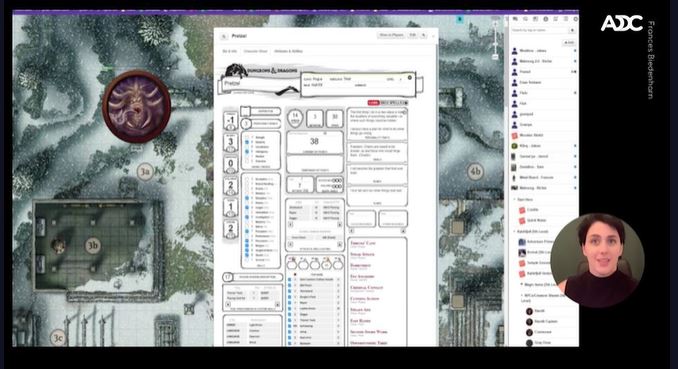
Task: Select the small token inside room 3b
Action: coord(58,246)
